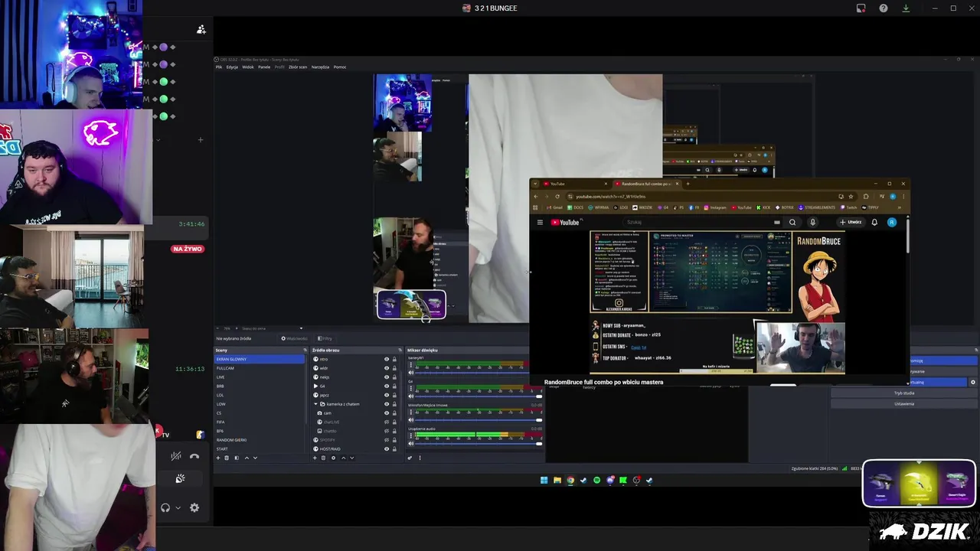Open call settings gear icon
Screen dimensions: 980x551
click(x=194, y=507)
